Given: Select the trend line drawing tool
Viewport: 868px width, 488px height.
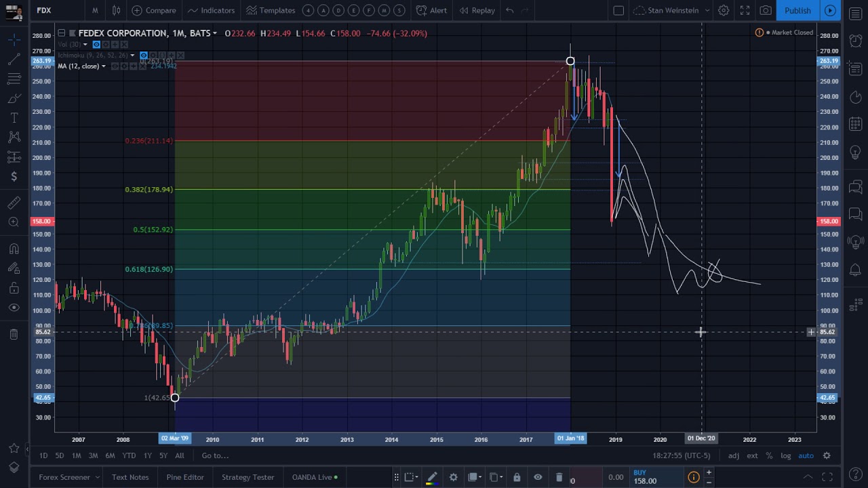Looking at the screenshot, I should click(x=14, y=60).
